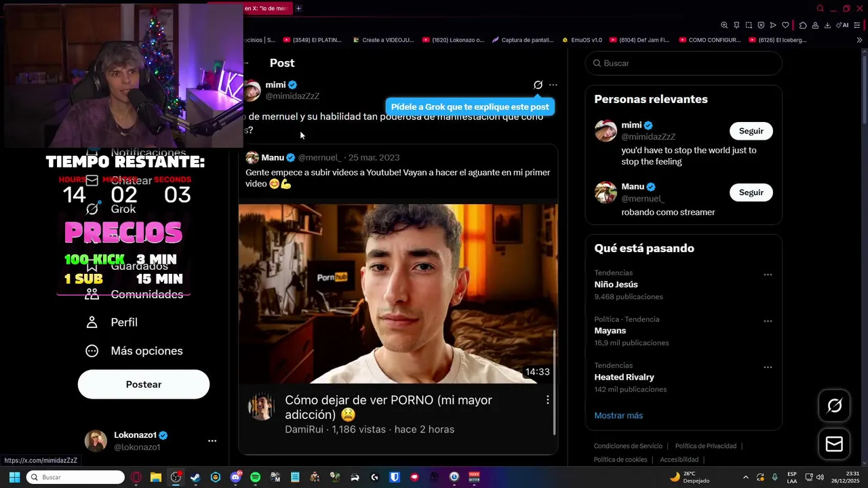Image resolution: width=868 pixels, height=488 pixels.
Task: Click the Grok icon on mimi's post
Action: pyautogui.click(x=538, y=85)
